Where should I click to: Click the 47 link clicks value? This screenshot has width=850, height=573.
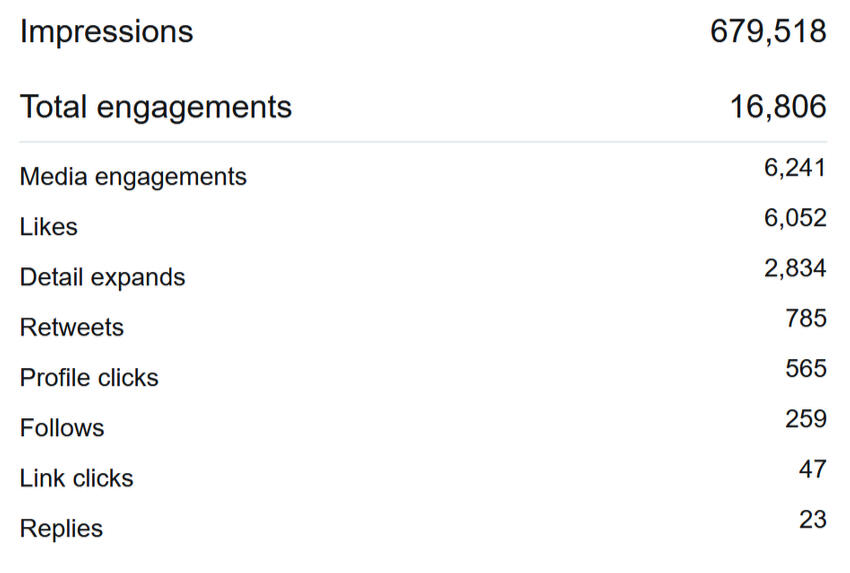point(813,469)
